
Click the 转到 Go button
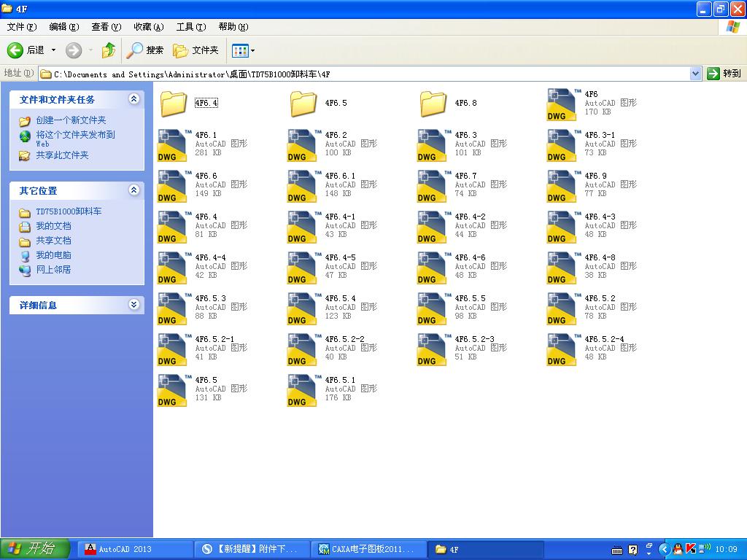coord(724,74)
